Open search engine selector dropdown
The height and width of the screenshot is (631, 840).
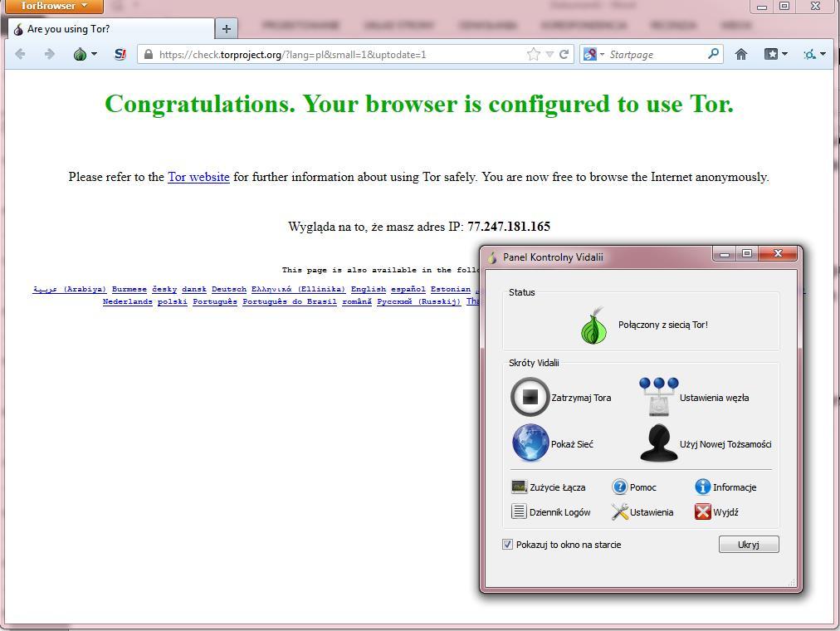(x=593, y=54)
